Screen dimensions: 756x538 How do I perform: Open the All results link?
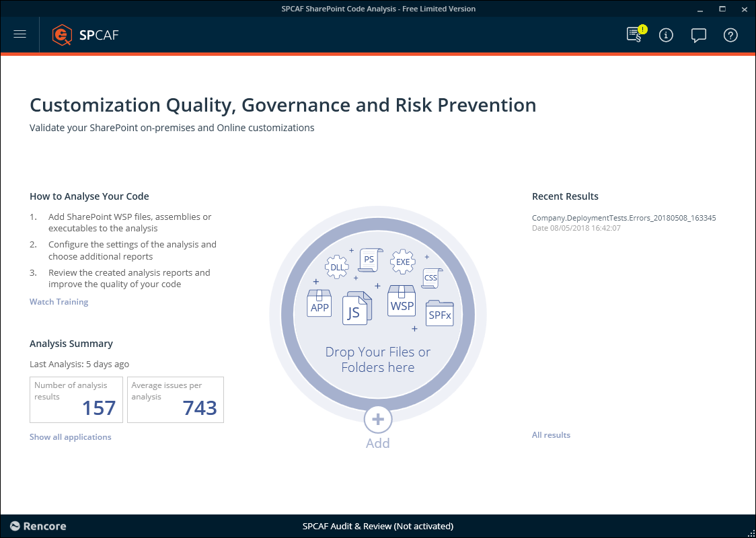pyautogui.click(x=551, y=435)
